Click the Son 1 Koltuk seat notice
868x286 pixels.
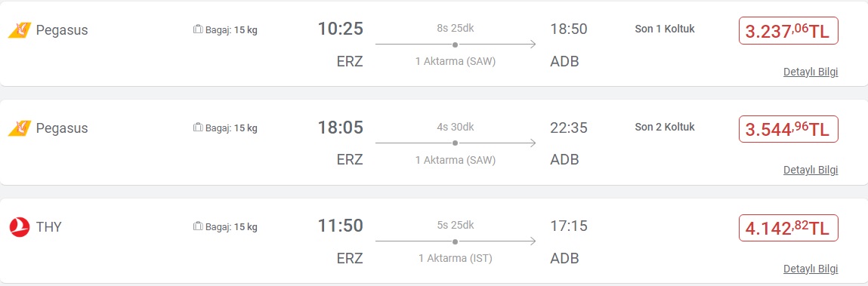click(664, 29)
